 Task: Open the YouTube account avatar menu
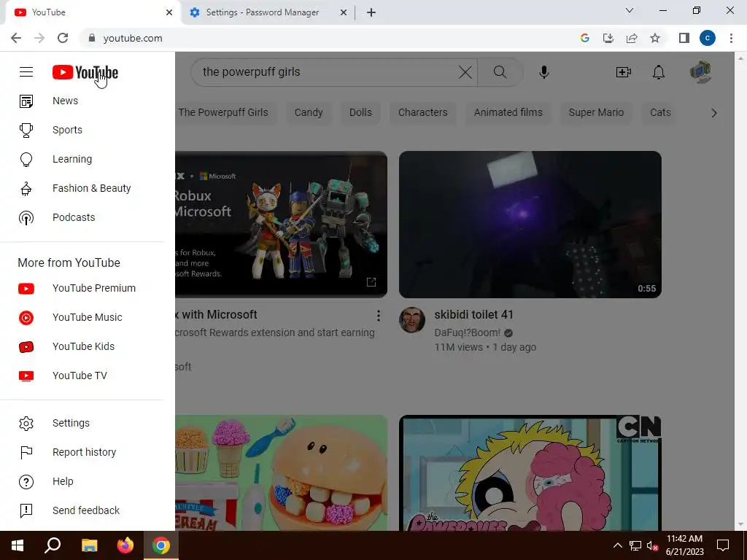click(700, 72)
